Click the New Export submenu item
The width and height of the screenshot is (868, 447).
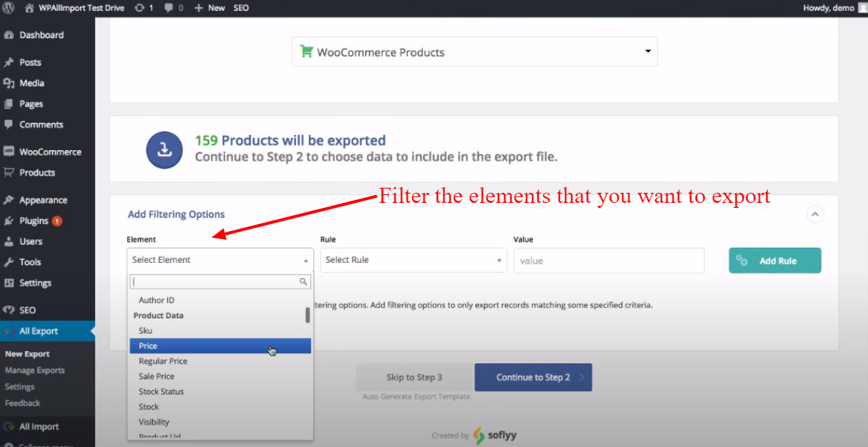[x=27, y=354]
